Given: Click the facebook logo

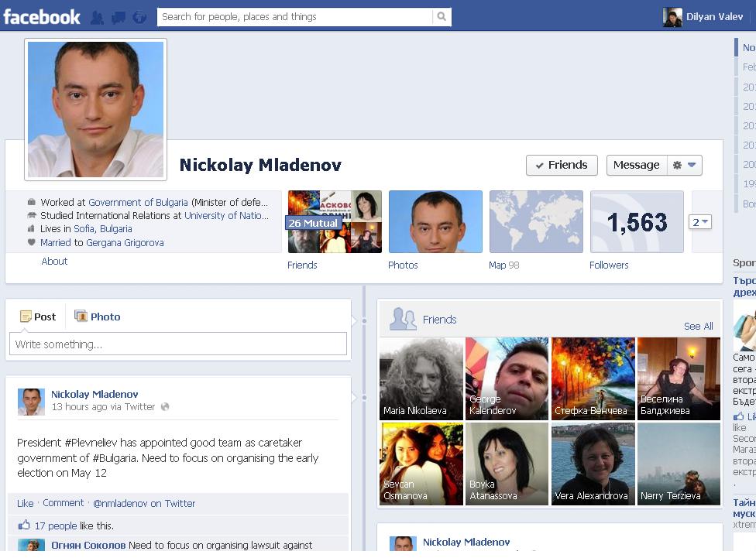Looking at the screenshot, I should 42,17.
